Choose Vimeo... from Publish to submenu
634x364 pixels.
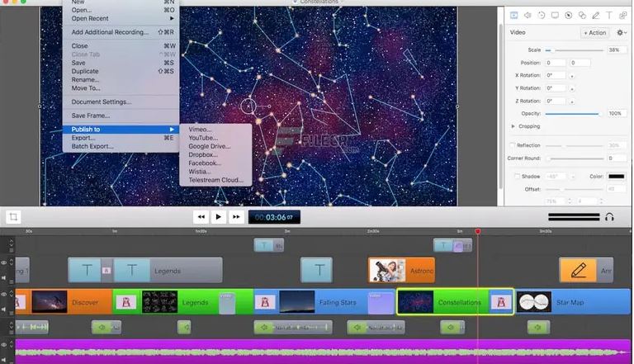coord(200,130)
